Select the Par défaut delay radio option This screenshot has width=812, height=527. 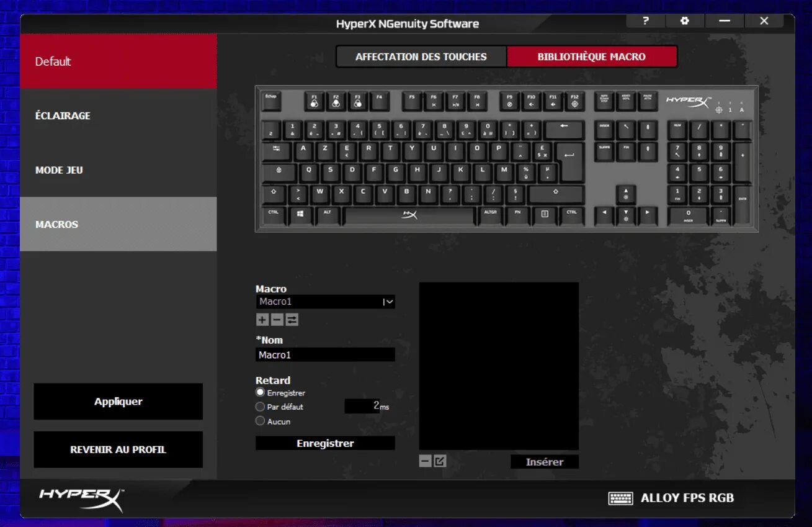(x=261, y=407)
